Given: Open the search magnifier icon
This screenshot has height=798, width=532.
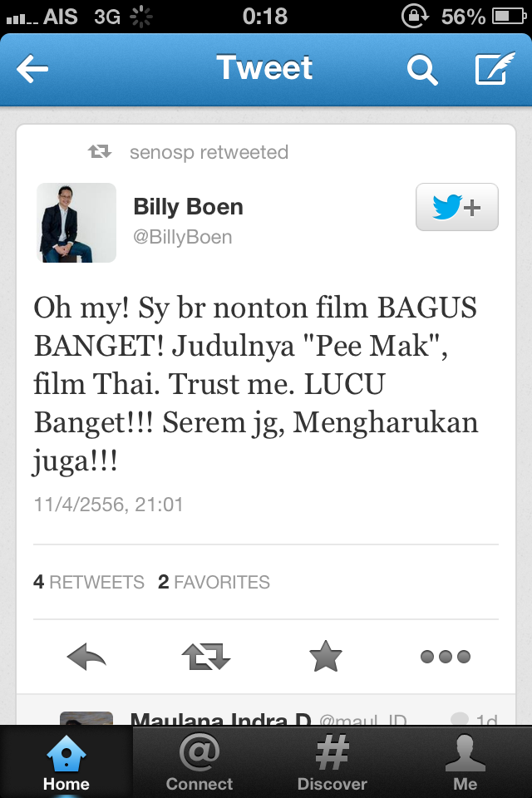Looking at the screenshot, I should tap(422, 70).
